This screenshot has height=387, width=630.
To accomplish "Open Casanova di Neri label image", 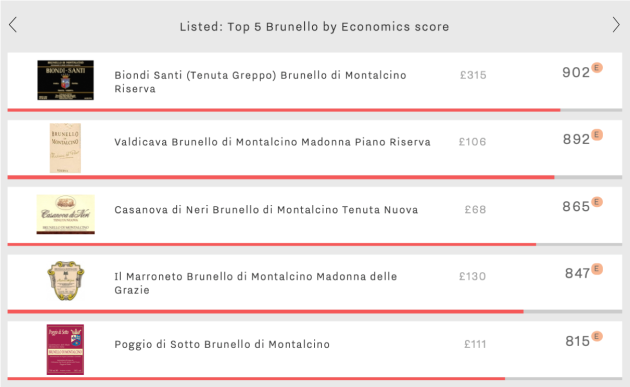I will [65, 214].
